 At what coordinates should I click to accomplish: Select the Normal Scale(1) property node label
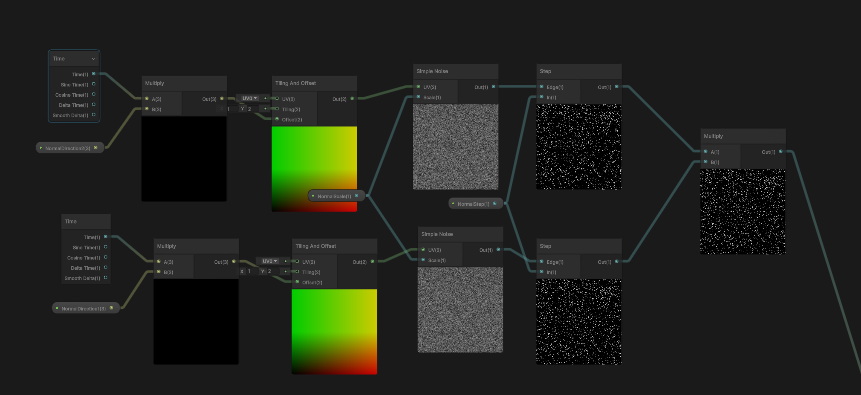334,196
